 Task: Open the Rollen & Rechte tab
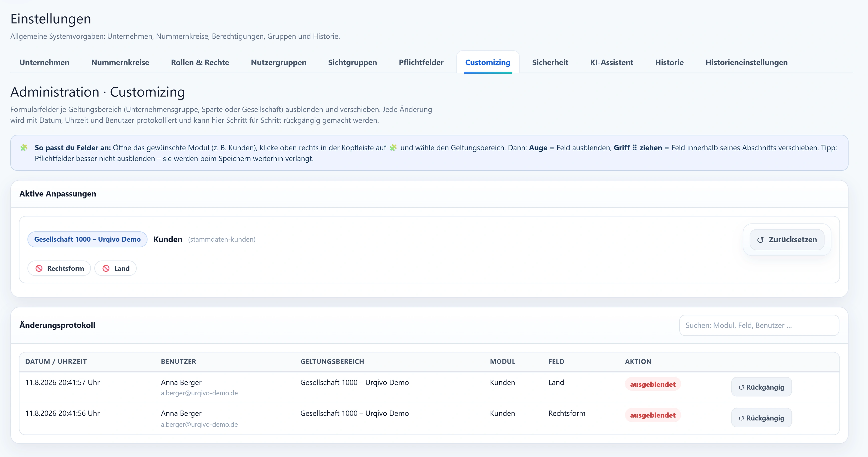[200, 62]
